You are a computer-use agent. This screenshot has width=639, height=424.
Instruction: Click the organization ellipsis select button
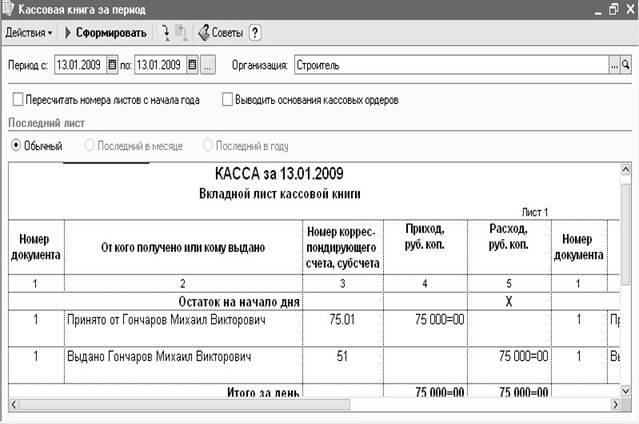(x=614, y=65)
